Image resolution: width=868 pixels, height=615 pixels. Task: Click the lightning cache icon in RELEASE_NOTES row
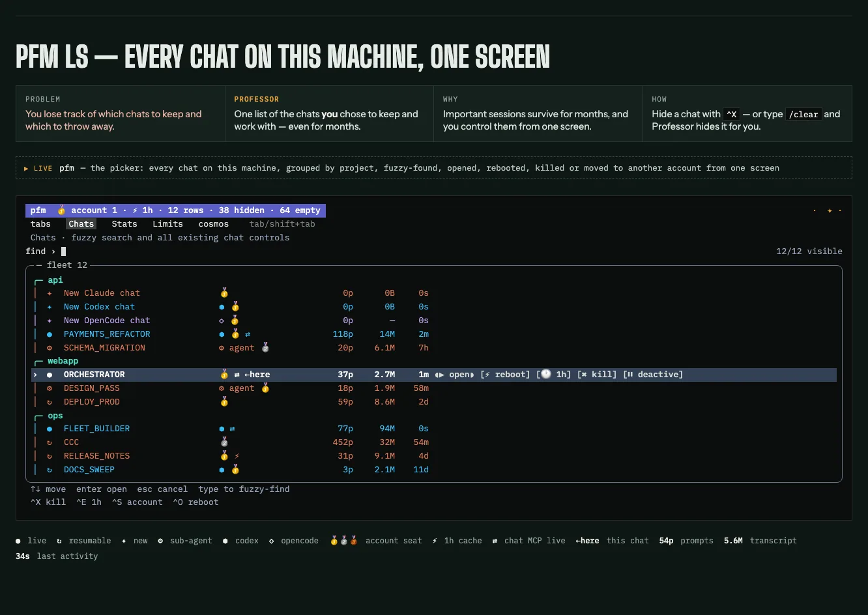(x=237, y=456)
